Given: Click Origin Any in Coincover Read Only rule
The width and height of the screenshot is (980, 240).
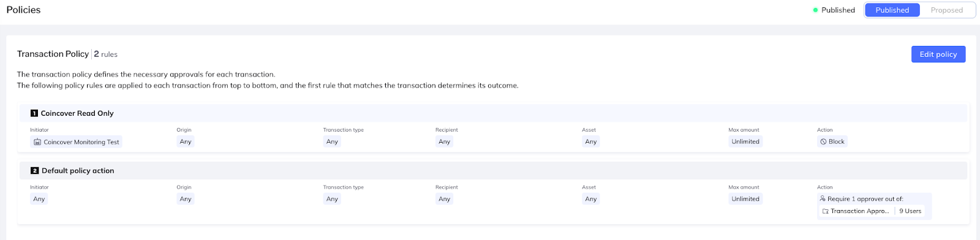Looking at the screenshot, I should (186, 142).
